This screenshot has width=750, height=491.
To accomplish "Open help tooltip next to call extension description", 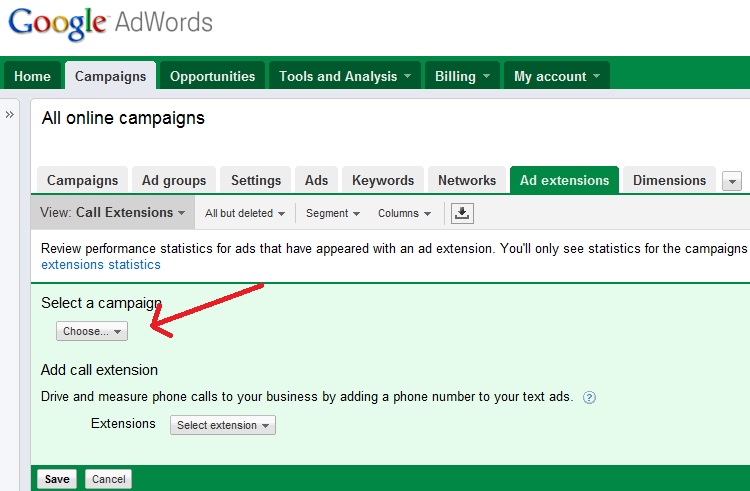I will click(589, 397).
